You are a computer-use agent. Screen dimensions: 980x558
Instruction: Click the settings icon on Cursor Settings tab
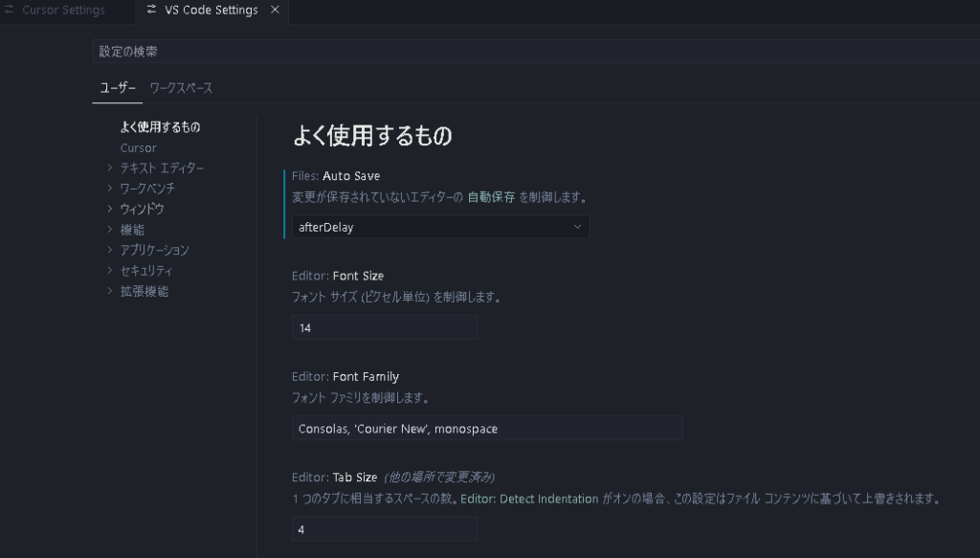pos(9,10)
